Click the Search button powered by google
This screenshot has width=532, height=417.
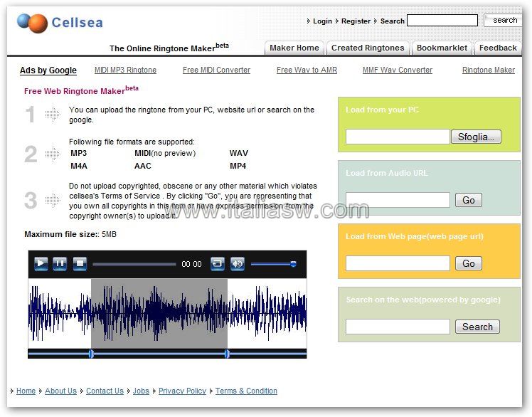click(477, 327)
